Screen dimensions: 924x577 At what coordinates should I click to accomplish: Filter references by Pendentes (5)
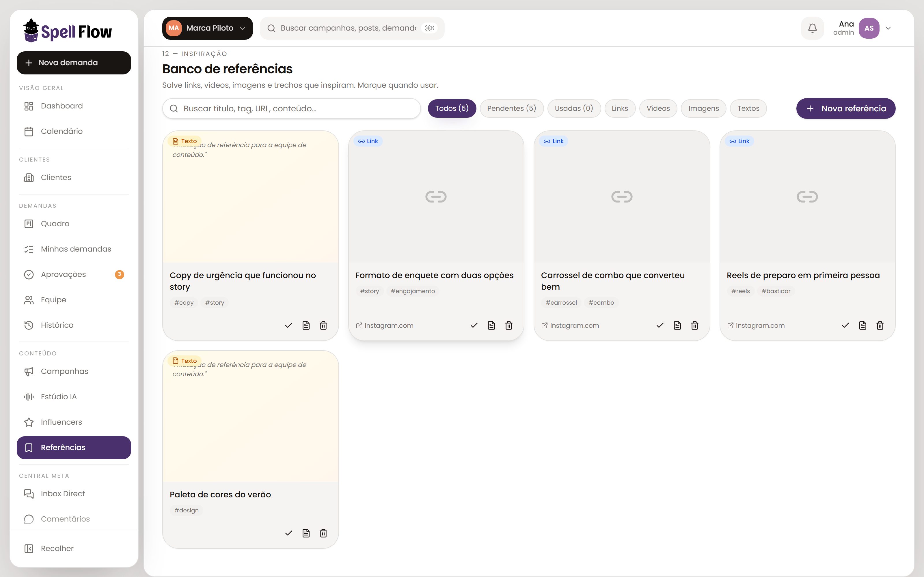[x=512, y=108]
